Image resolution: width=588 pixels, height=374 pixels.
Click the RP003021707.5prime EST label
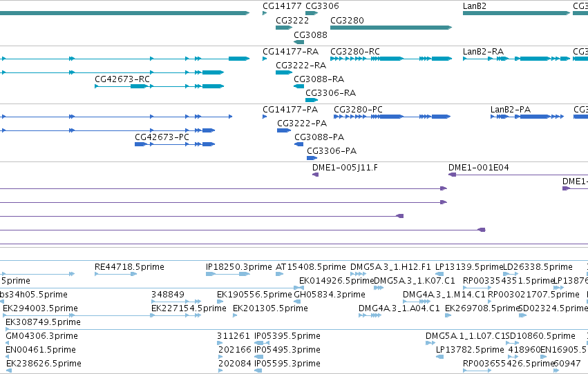tap(533, 295)
